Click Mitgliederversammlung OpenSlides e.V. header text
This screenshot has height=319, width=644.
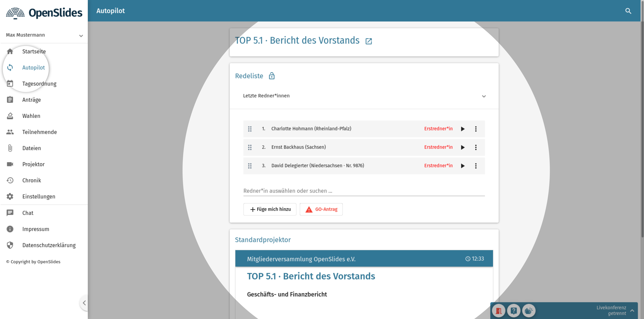301,259
